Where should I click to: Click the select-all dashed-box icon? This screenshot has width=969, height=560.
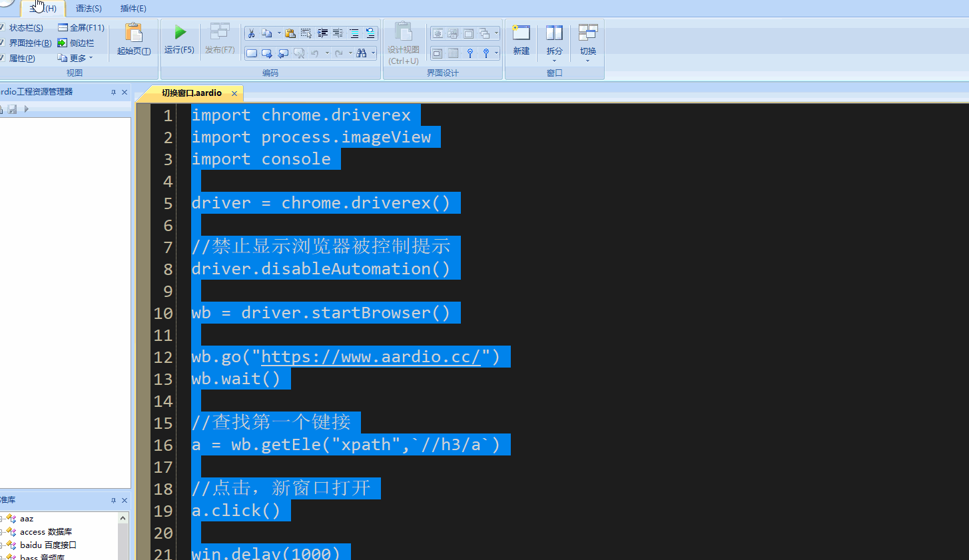tap(306, 33)
